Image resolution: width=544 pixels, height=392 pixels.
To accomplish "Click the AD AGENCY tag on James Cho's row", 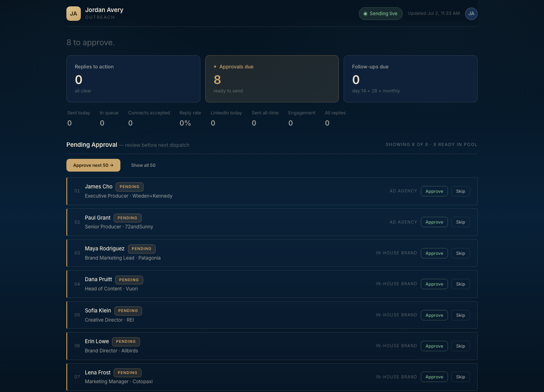I will point(403,191).
